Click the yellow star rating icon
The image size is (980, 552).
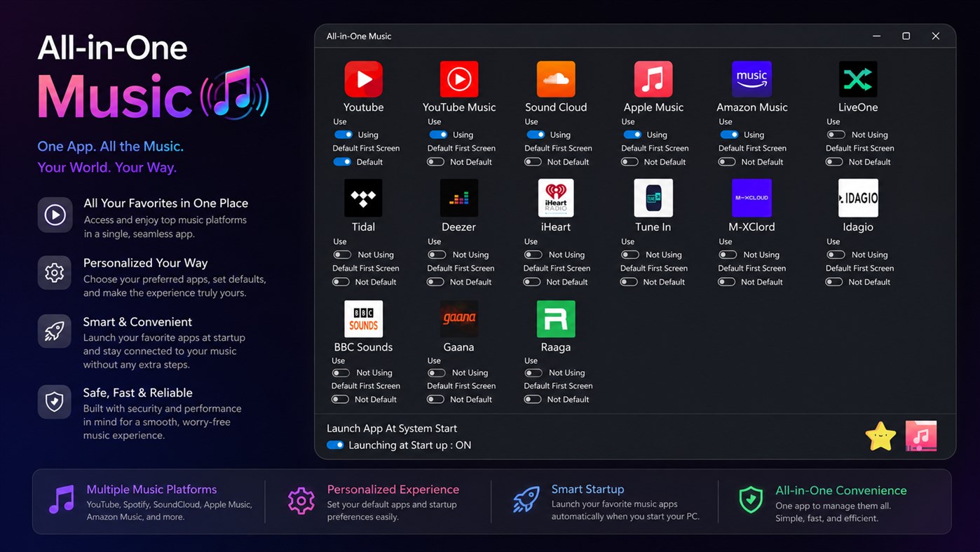[880, 436]
